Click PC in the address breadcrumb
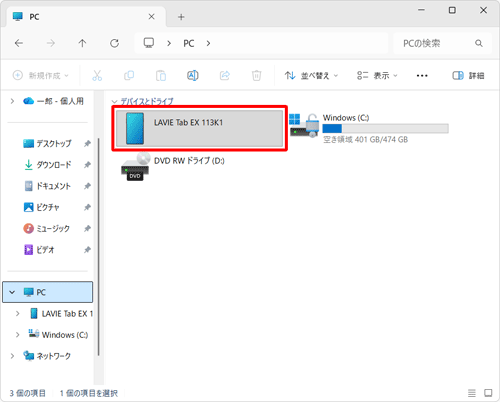The width and height of the screenshot is (500, 402). point(189,43)
